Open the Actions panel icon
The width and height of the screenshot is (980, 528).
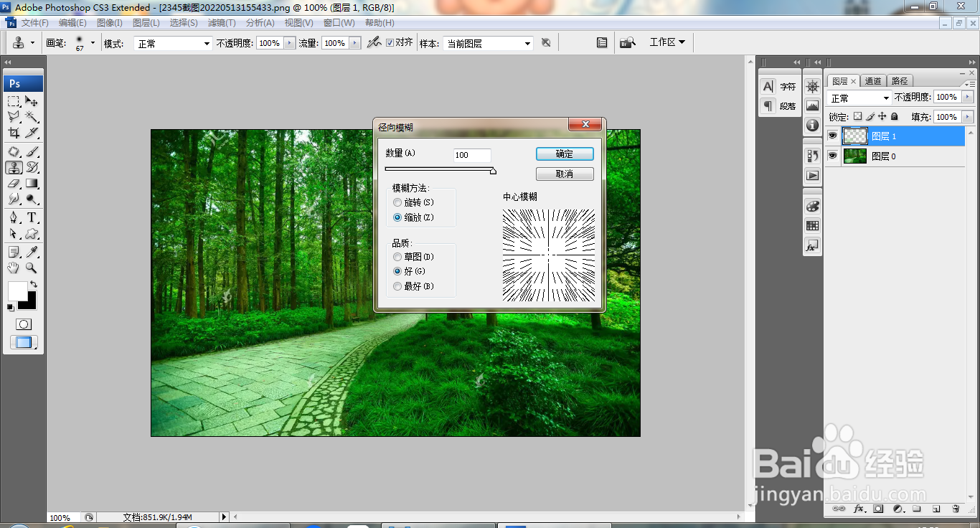(812, 175)
